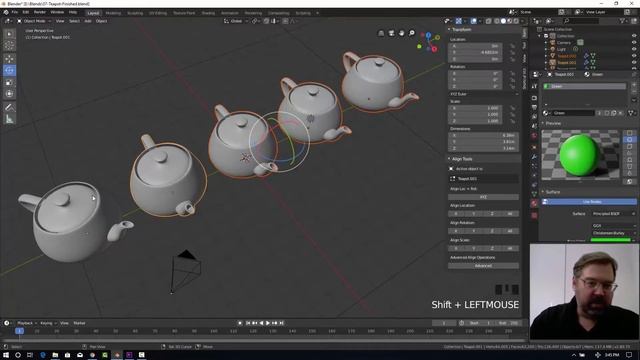Image resolution: width=640 pixels, height=360 pixels.
Task: Open Chrome from taskbar
Action: 92,355
